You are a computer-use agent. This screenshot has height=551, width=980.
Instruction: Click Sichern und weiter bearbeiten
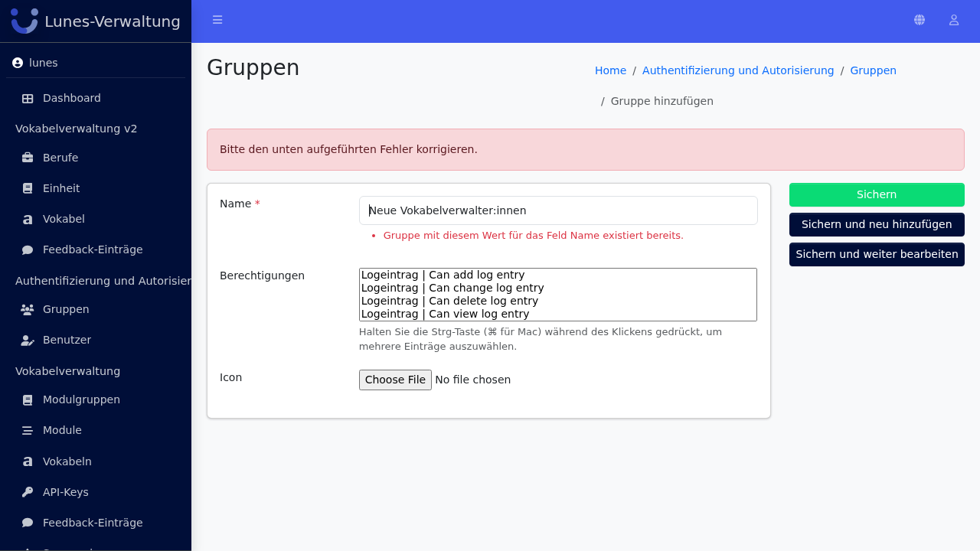click(877, 254)
